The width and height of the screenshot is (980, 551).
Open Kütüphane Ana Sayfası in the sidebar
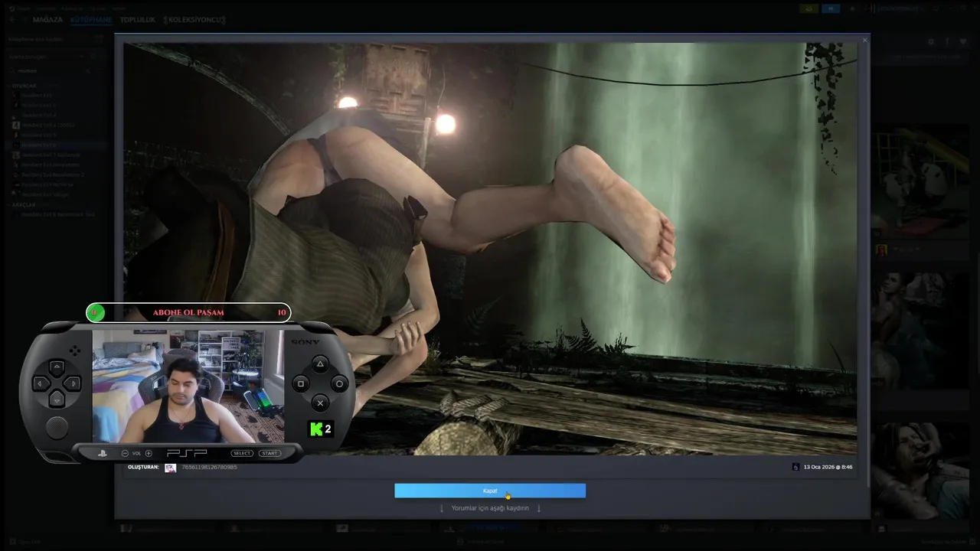click(x=34, y=38)
